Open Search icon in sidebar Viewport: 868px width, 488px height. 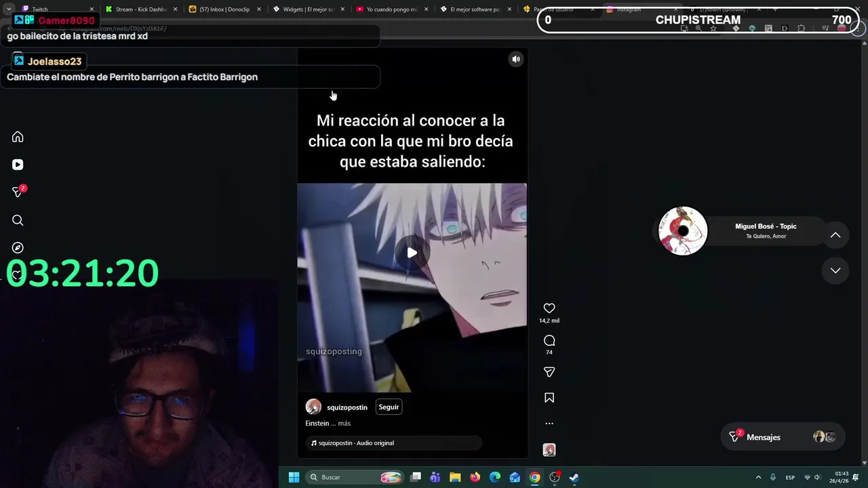click(x=18, y=220)
